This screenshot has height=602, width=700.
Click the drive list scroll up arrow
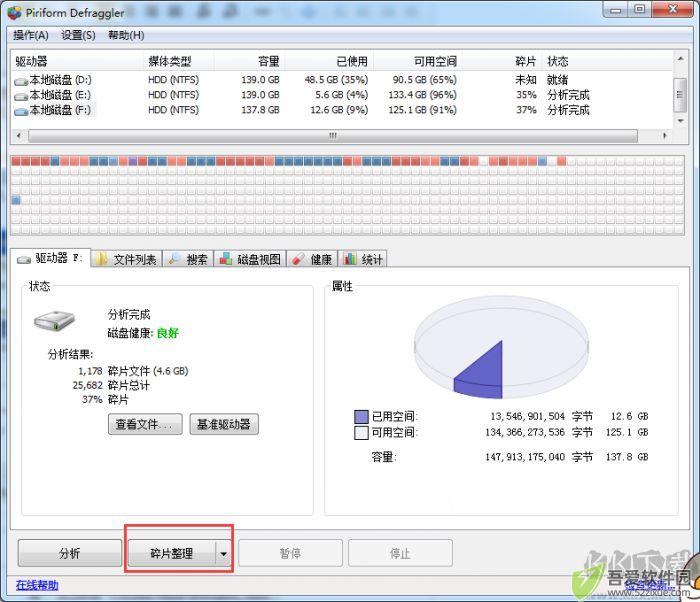[680, 59]
